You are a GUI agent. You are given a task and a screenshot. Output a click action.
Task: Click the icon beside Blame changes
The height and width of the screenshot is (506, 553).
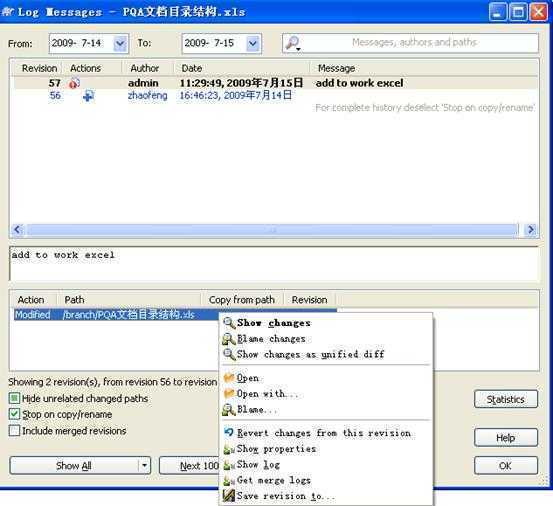click(x=229, y=339)
